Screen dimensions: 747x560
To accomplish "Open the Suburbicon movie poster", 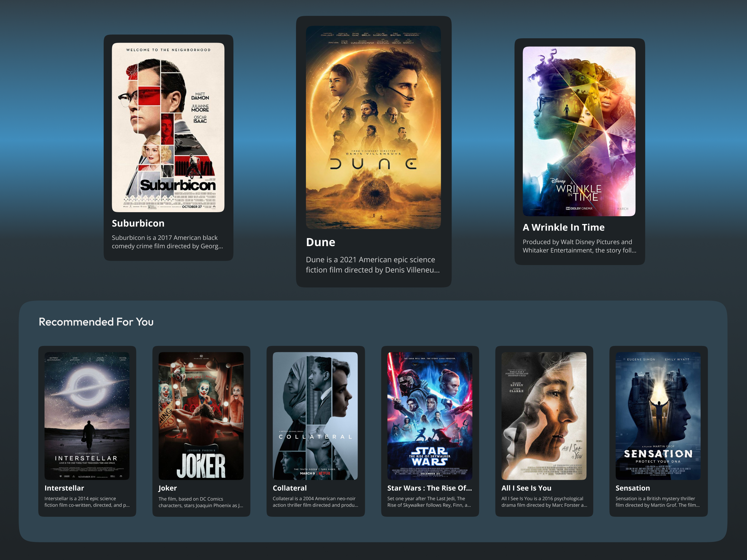I will pos(168,127).
